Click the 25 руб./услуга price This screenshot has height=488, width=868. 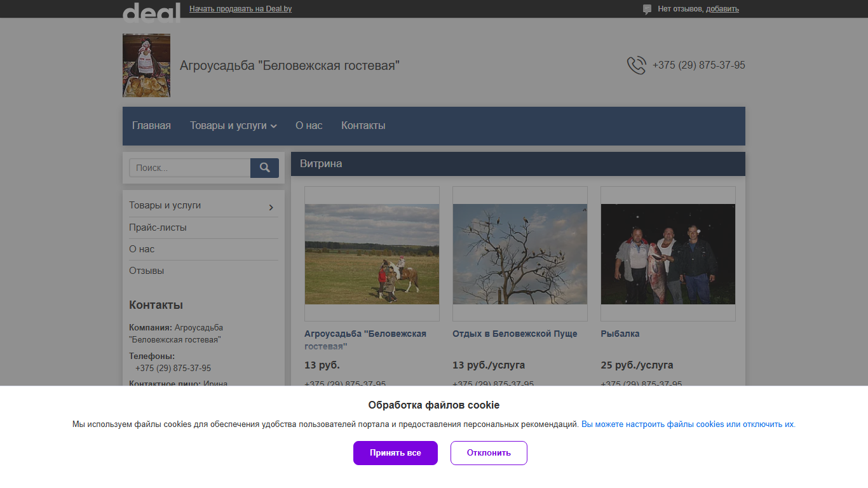click(637, 365)
